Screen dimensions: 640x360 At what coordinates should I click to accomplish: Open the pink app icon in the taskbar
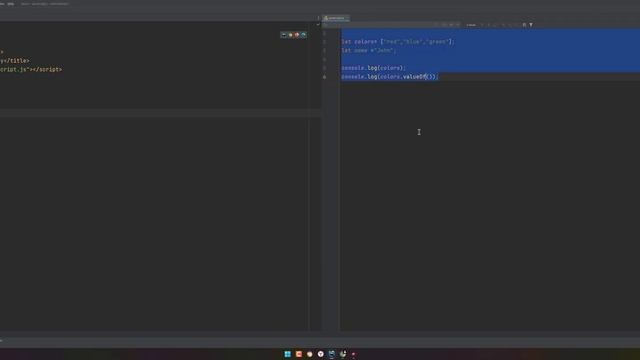(x=353, y=354)
